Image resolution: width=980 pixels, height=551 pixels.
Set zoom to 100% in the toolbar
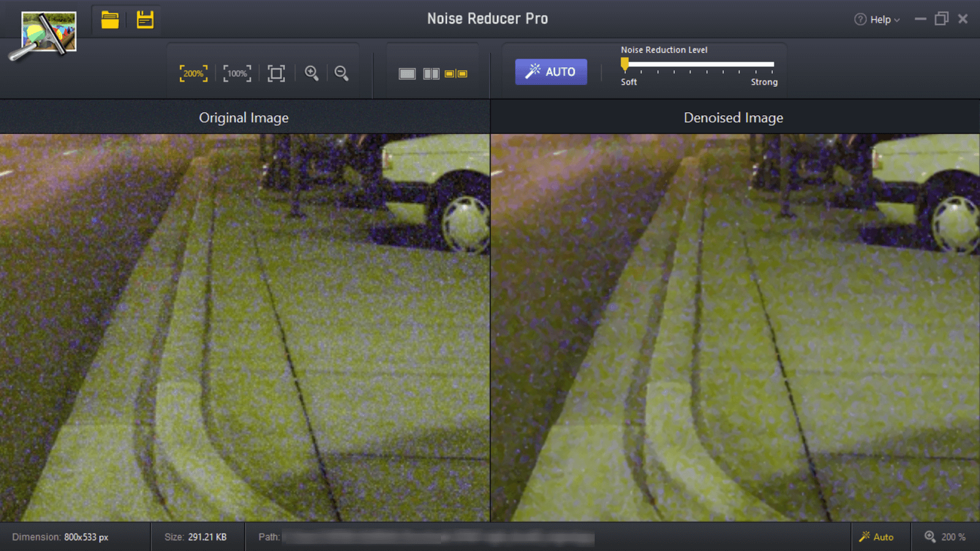237,73
